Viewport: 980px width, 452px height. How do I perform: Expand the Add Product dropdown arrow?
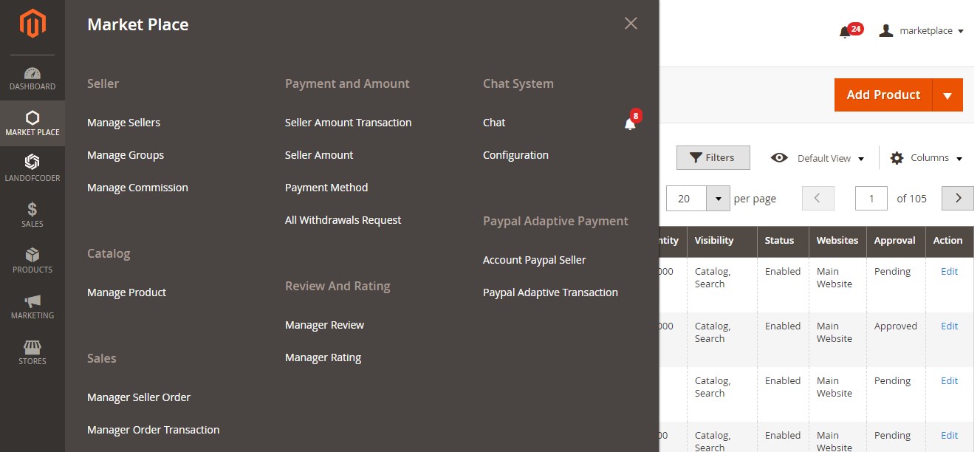948,95
